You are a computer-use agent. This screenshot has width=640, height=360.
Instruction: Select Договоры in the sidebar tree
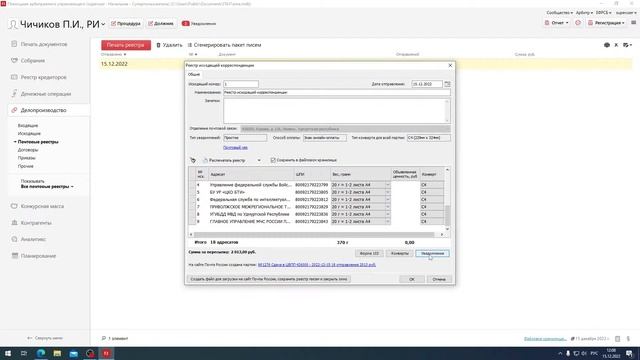[x=28, y=150]
